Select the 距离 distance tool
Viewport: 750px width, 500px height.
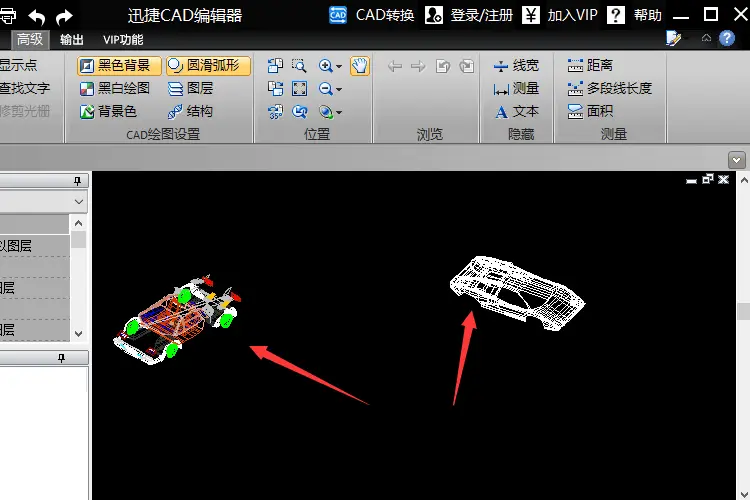pyautogui.click(x=590, y=66)
